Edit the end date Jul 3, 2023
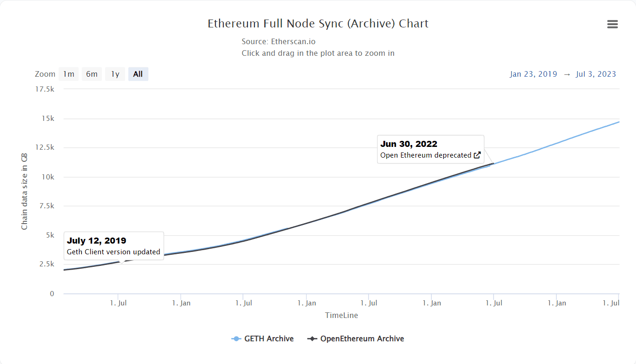 (596, 74)
